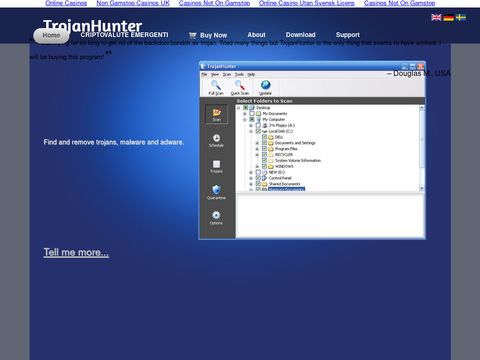Open the Schedule clock sidebar icon

(216, 138)
